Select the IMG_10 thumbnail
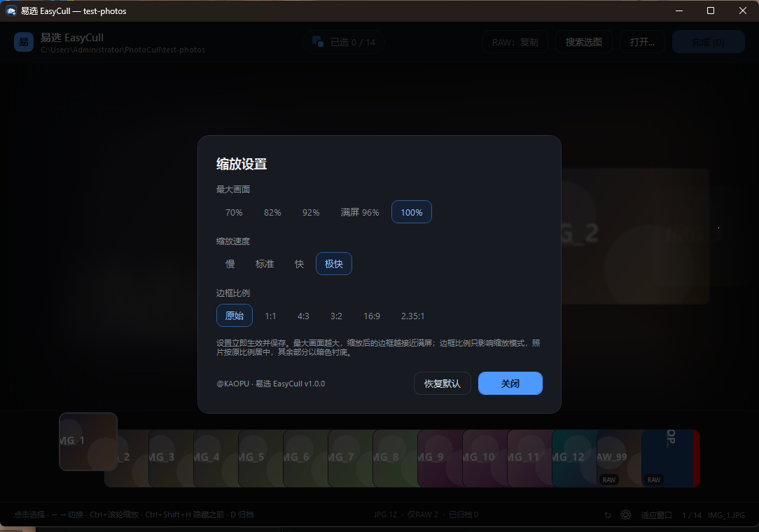The height and width of the screenshot is (532, 759). [485, 458]
